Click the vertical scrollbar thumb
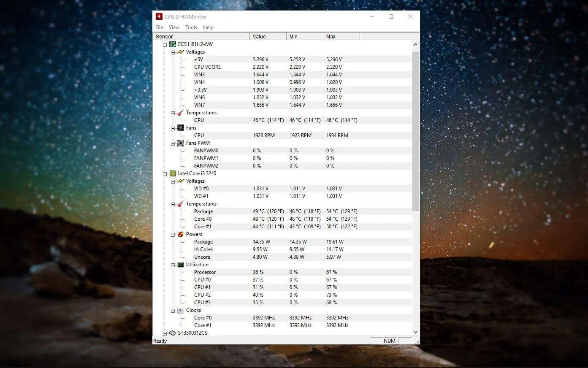This screenshot has height=368, width=588. click(415, 131)
